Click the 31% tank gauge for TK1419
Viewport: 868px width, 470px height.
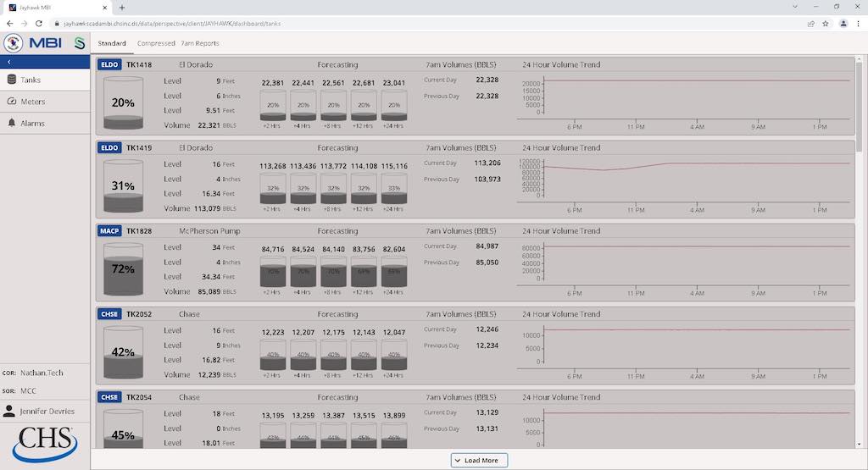click(x=123, y=186)
